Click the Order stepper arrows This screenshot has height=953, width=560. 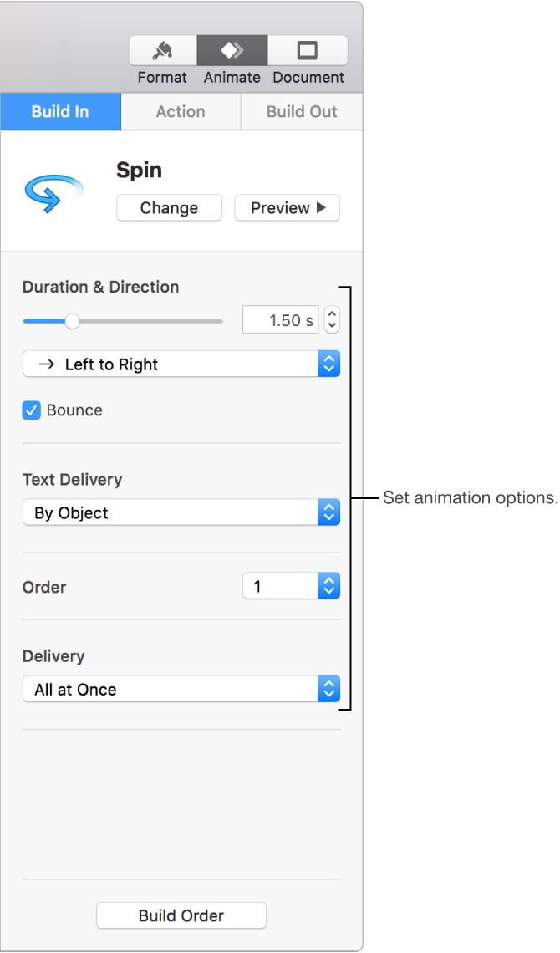(328, 585)
